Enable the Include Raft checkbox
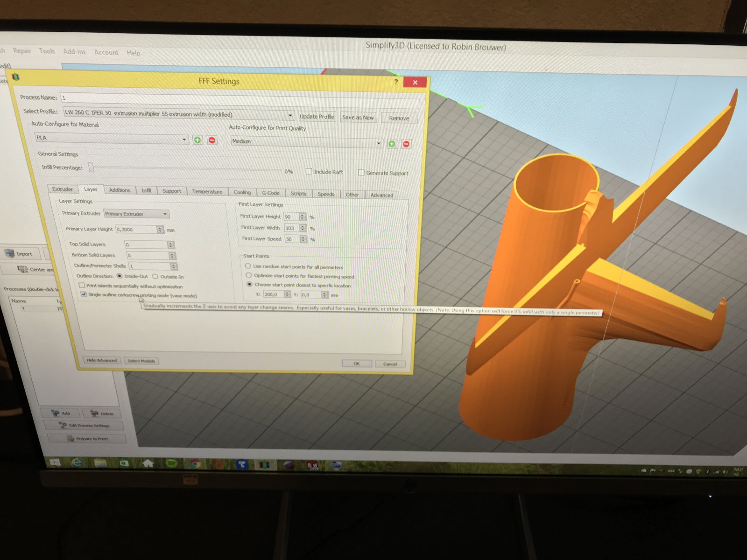 coord(309,171)
